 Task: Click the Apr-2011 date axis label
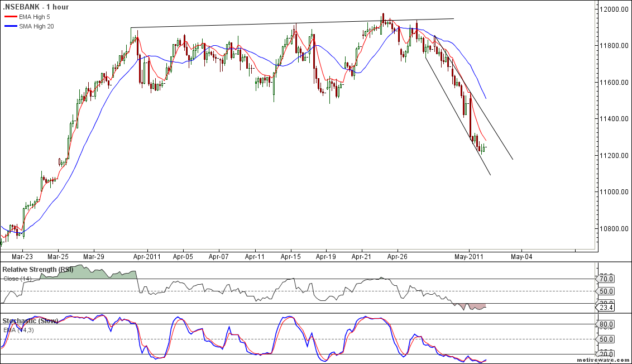147,257
